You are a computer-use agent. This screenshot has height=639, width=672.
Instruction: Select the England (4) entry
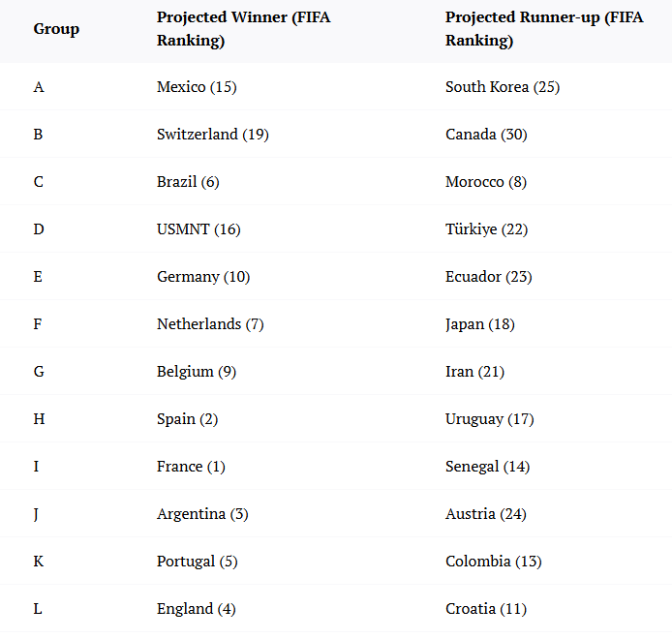196,609
